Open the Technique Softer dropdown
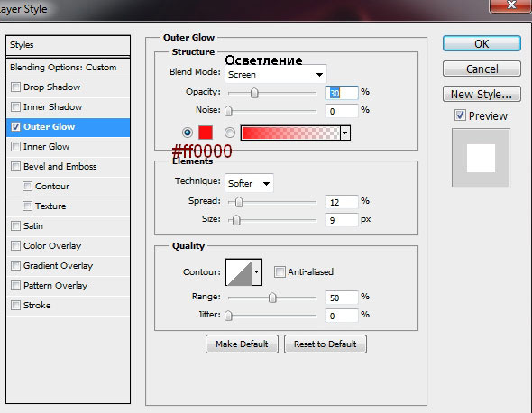Image resolution: width=532 pixels, height=413 pixels. pos(249,184)
